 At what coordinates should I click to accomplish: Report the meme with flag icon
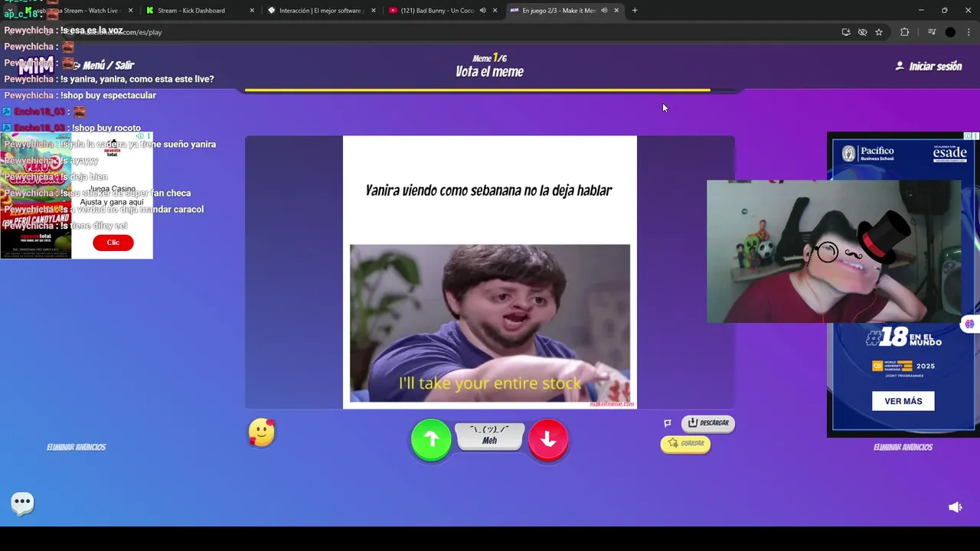(x=668, y=423)
